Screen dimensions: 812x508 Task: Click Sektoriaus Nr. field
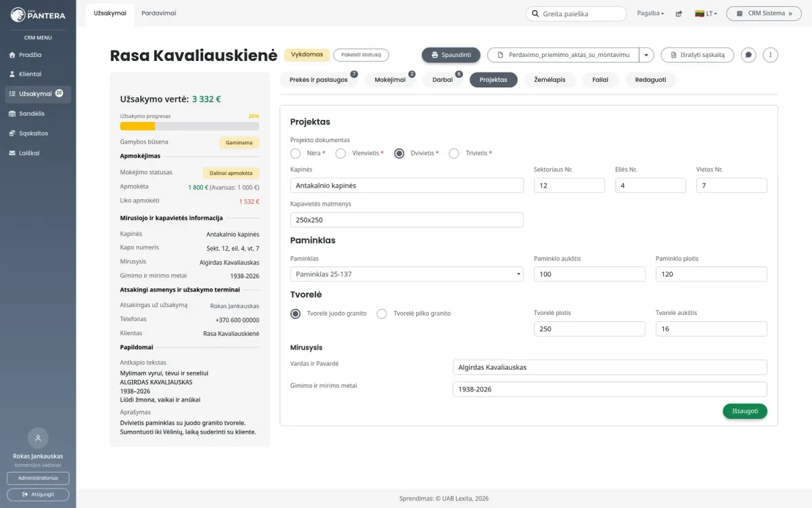tap(569, 186)
